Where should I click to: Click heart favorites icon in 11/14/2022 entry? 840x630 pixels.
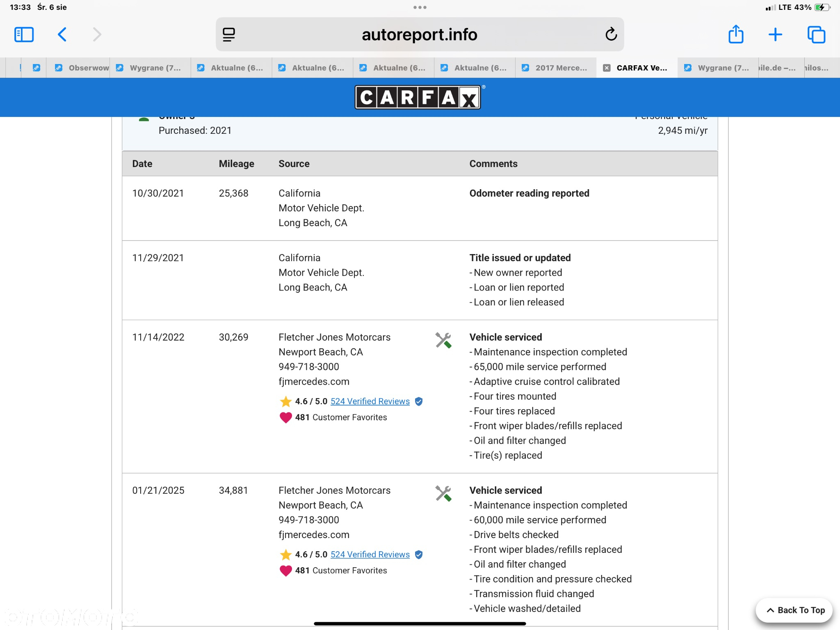click(285, 417)
